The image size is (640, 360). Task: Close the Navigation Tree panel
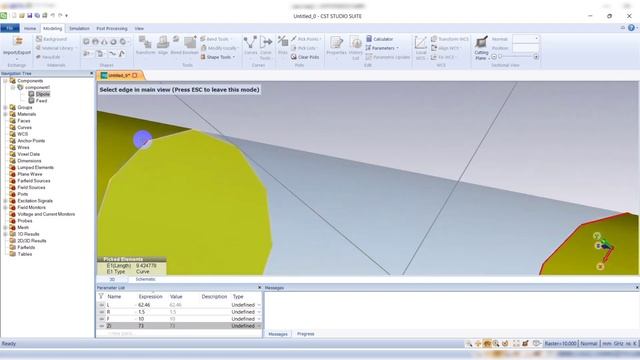pos(91,73)
